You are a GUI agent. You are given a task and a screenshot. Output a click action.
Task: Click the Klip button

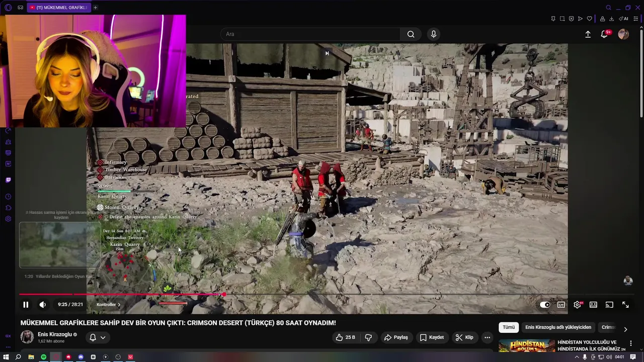tap(464, 337)
